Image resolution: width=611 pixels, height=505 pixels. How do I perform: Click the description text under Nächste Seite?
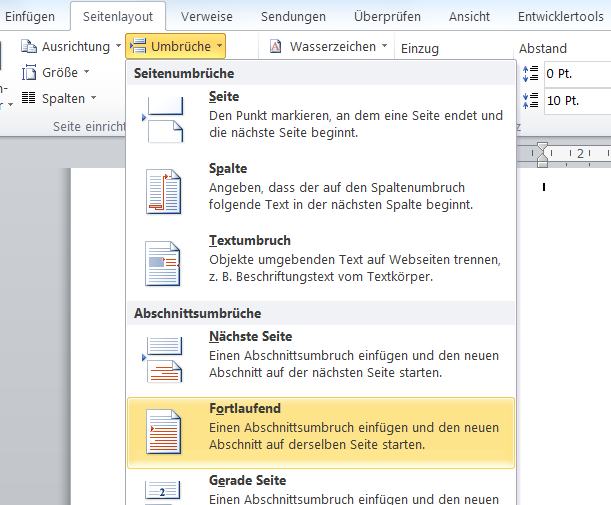354,364
